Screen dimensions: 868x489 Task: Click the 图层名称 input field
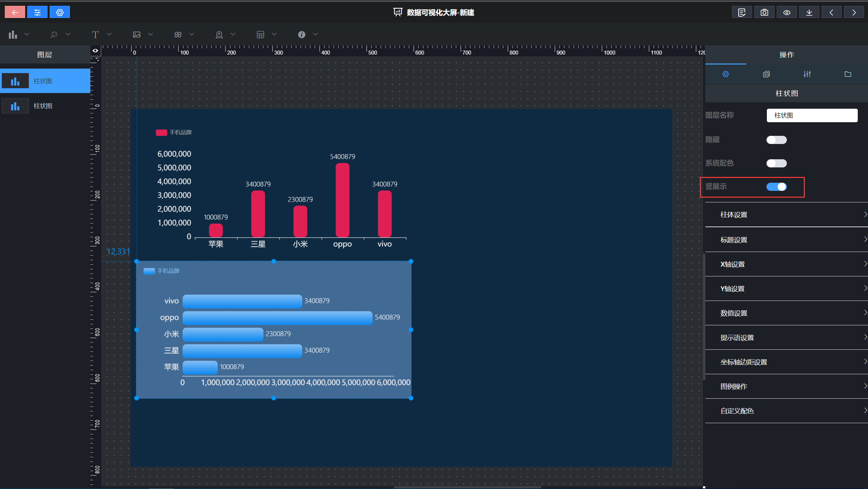(812, 115)
